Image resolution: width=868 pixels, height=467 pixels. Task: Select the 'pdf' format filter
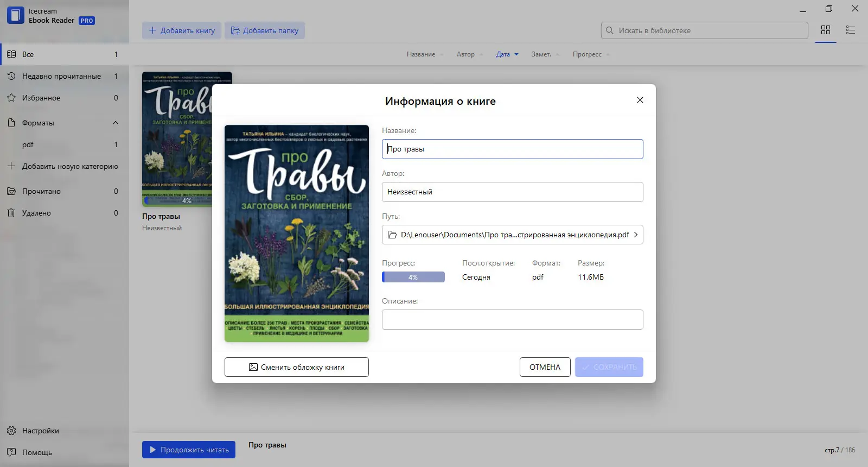(x=65, y=144)
